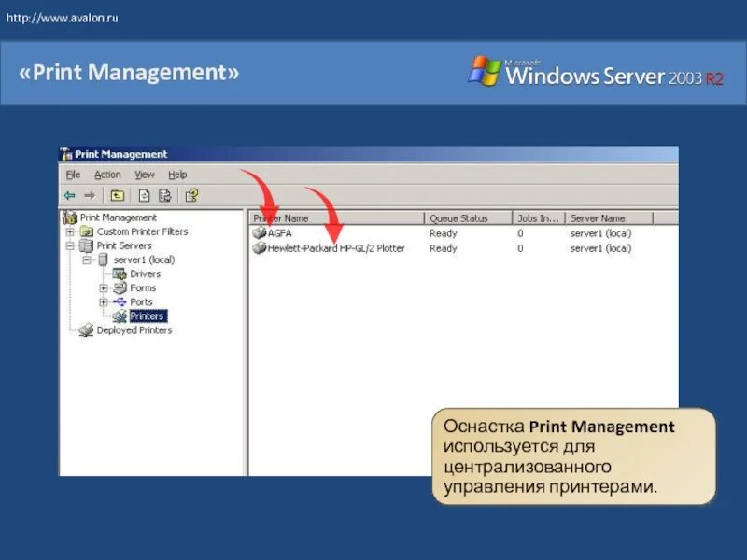Open the http://www.avalon.ru link
This screenshot has width=747, height=560.
[62, 18]
